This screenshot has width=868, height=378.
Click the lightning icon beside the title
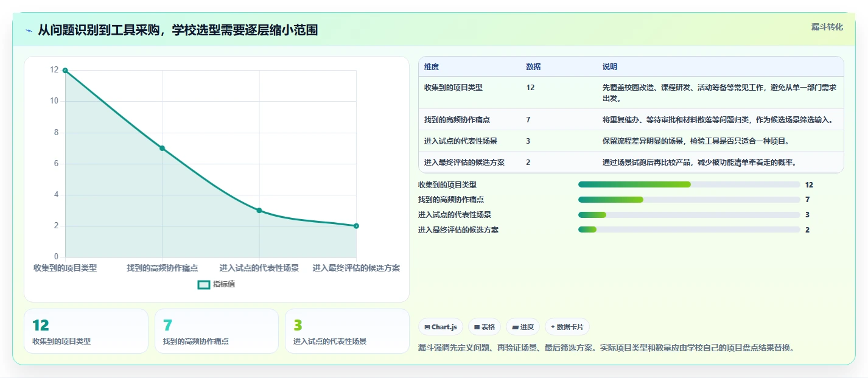pyautogui.click(x=29, y=30)
